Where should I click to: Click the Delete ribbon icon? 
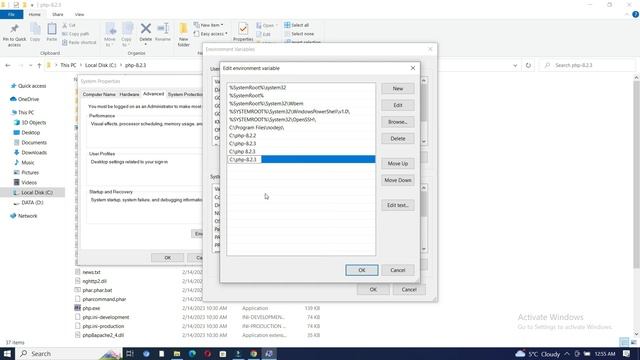point(145,33)
